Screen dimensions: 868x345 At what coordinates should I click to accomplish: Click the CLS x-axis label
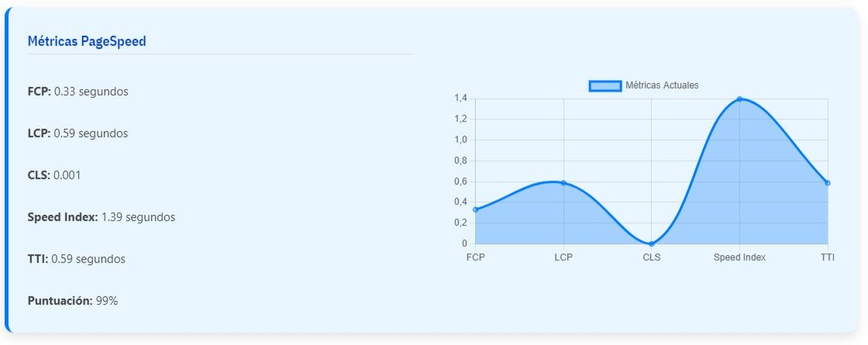click(652, 257)
